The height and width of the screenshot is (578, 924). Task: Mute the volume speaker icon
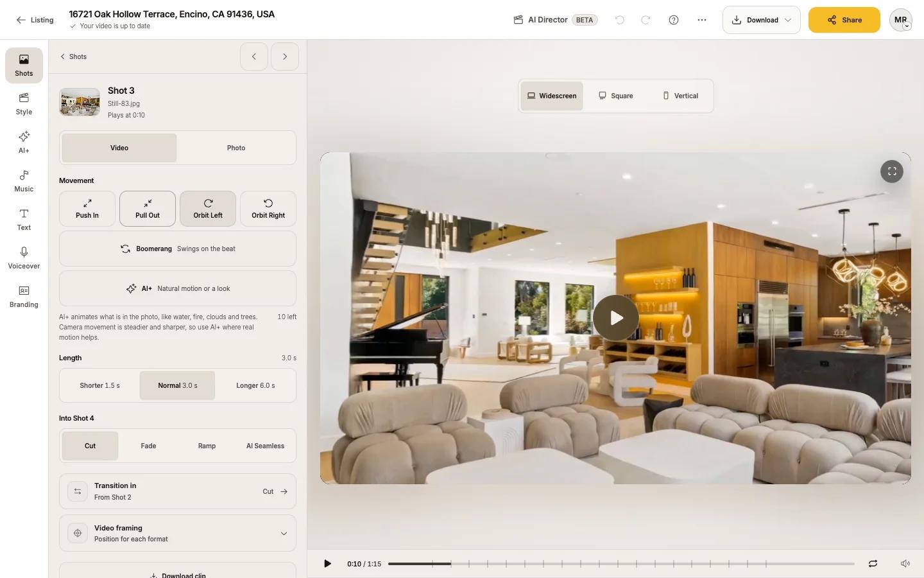[x=905, y=564]
